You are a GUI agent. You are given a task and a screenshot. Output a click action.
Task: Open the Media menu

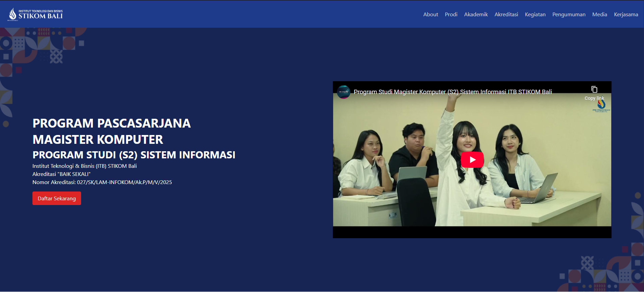click(x=599, y=14)
